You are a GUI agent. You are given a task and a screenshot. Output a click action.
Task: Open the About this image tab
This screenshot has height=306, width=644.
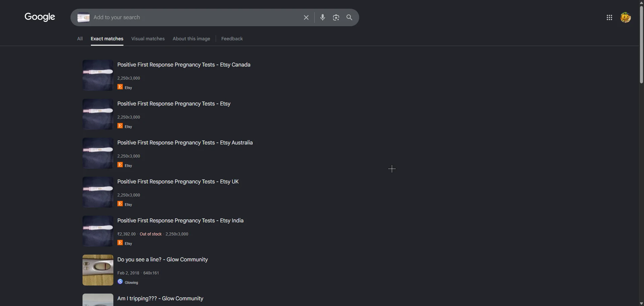click(x=192, y=39)
